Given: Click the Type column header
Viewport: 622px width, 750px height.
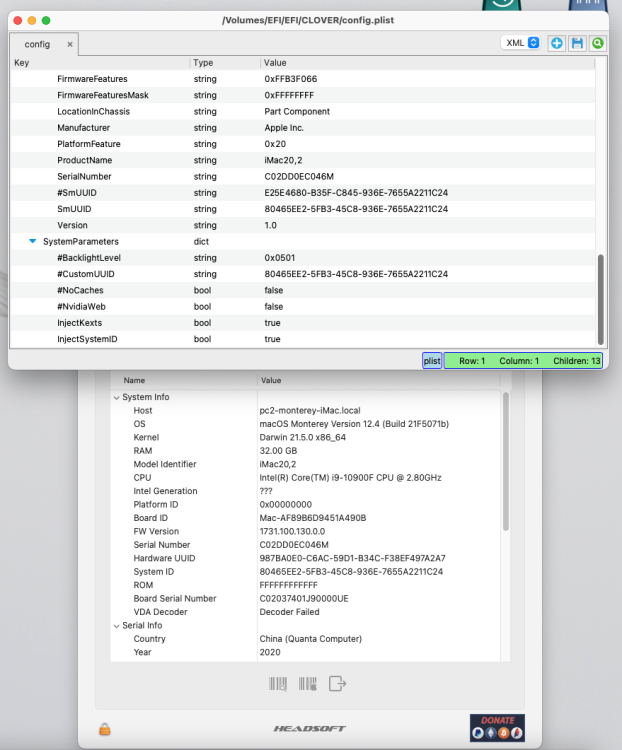Looking at the screenshot, I should [x=225, y=63].
